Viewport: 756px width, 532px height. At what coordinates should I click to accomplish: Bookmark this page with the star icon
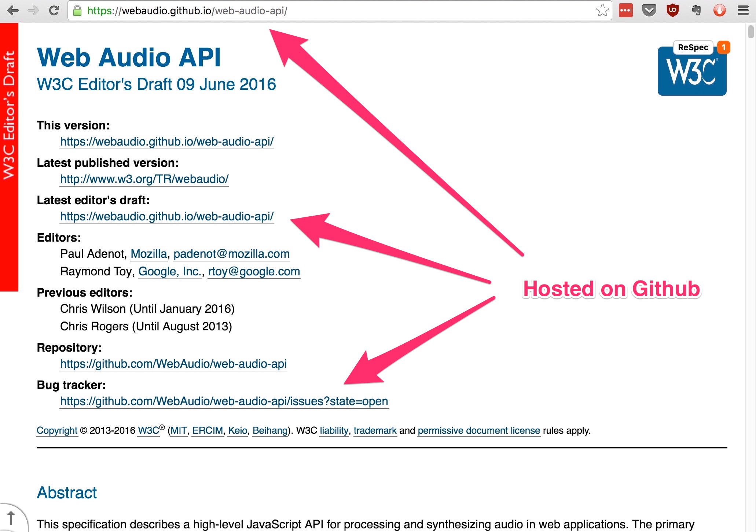click(x=602, y=10)
